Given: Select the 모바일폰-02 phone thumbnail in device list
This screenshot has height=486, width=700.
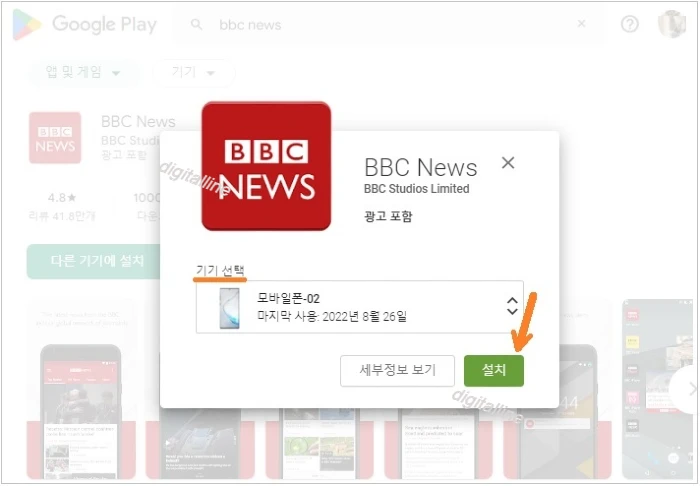Looking at the screenshot, I should pos(229,308).
